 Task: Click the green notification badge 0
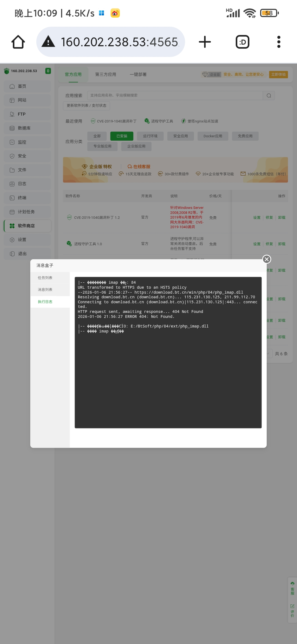pyautogui.click(x=48, y=71)
